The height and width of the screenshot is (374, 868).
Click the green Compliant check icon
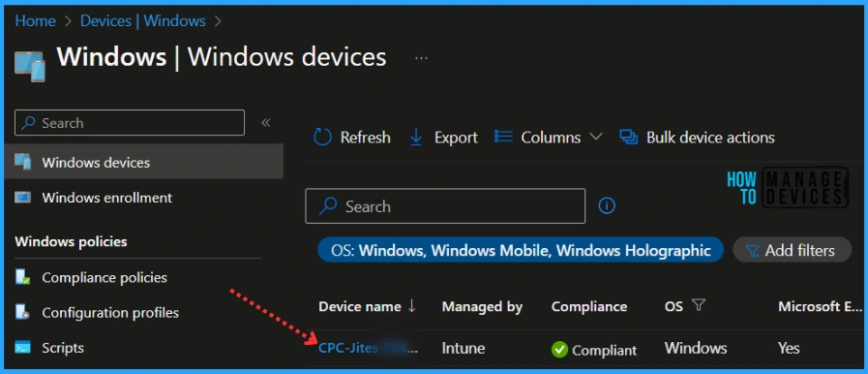559,349
